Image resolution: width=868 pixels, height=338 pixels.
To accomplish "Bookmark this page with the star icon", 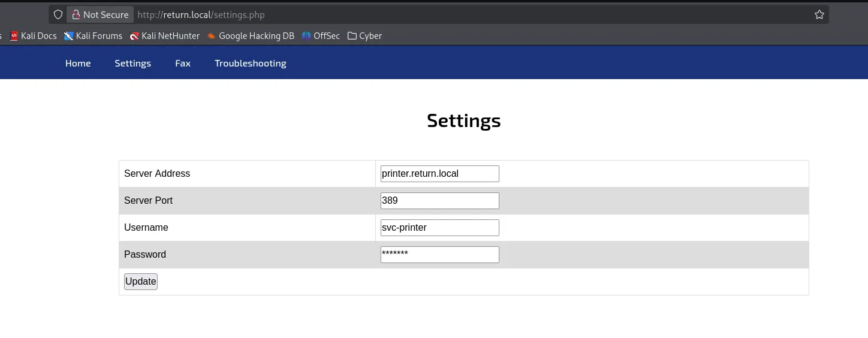I will [x=819, y=14].
